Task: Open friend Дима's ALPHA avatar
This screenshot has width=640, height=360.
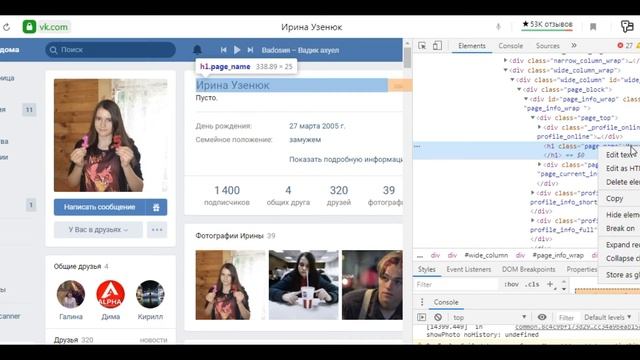Action: click(x=111, y=294)
